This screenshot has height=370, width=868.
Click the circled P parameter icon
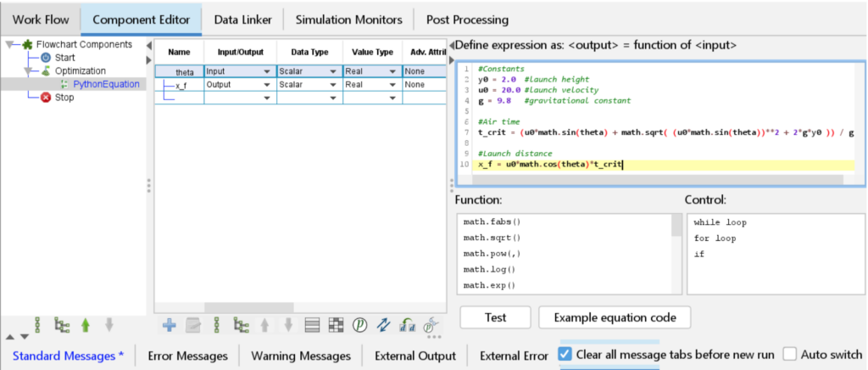pyautogui.click(x=359, y=324)
